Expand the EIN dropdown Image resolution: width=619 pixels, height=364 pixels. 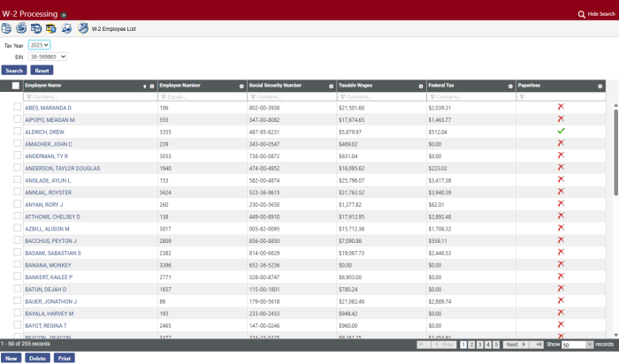click(x=48, y=57)
